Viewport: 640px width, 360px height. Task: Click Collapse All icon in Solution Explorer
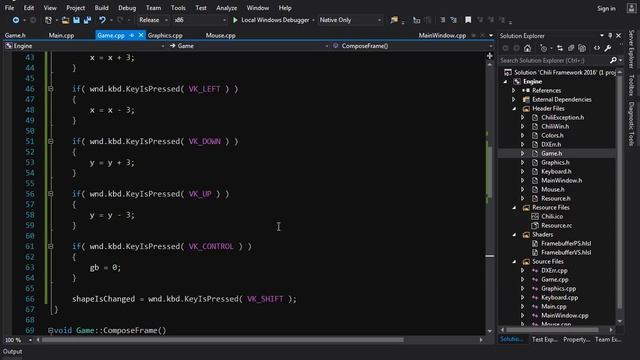coord(571,48)
